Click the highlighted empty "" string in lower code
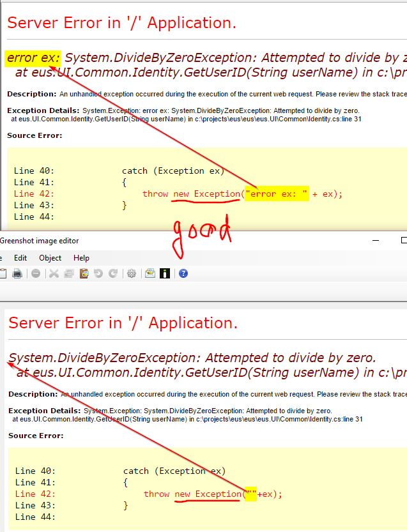407x532 pixels. [x=251, y=494]
